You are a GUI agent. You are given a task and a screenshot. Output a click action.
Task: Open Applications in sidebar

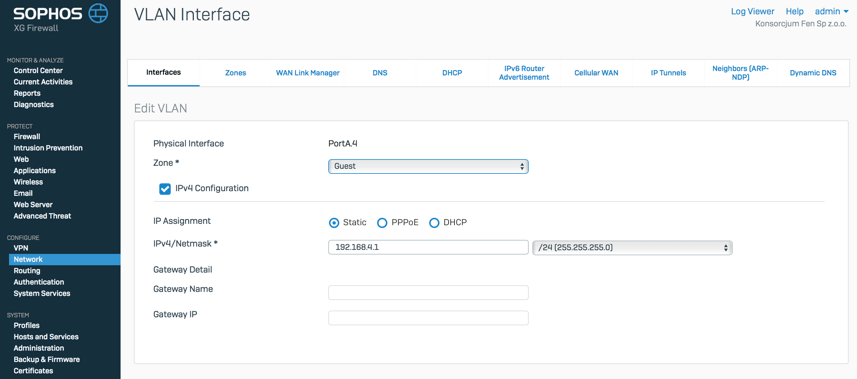[x=34, y=171]
